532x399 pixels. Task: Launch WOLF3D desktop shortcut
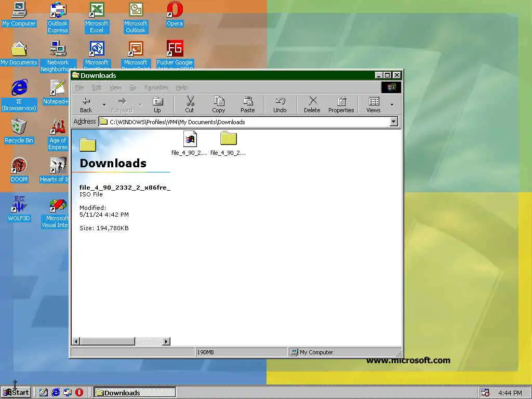tap(19, 209)
